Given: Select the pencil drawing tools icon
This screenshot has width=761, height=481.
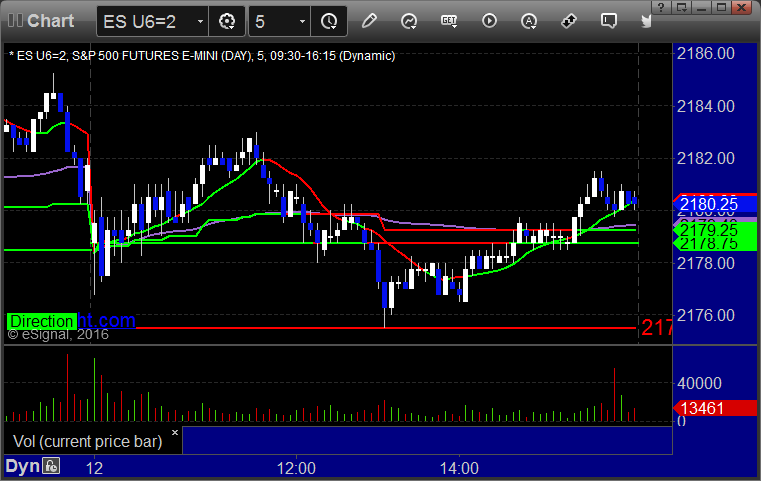Looking at the screenshot, I should (x=369, y=21).
